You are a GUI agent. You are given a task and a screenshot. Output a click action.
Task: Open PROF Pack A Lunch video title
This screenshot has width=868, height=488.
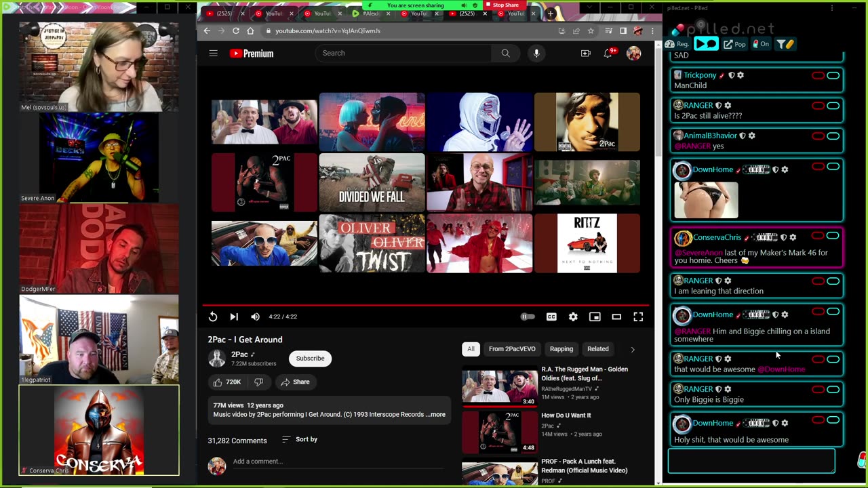click(x=584, y=466)
